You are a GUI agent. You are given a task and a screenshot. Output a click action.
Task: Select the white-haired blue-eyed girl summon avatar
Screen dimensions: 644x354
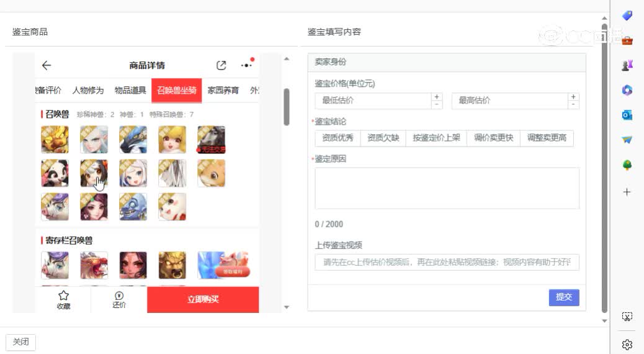click(133, 173)
